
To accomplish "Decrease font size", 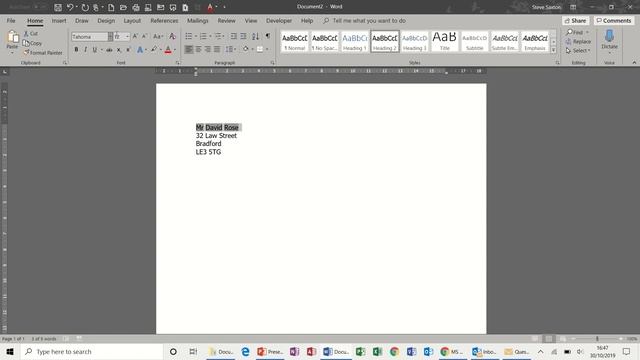I will click(x=144, y=36).
